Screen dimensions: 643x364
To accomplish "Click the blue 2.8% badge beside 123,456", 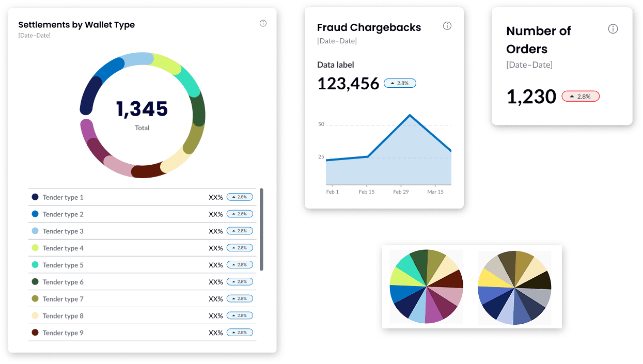I will (400, 83).
